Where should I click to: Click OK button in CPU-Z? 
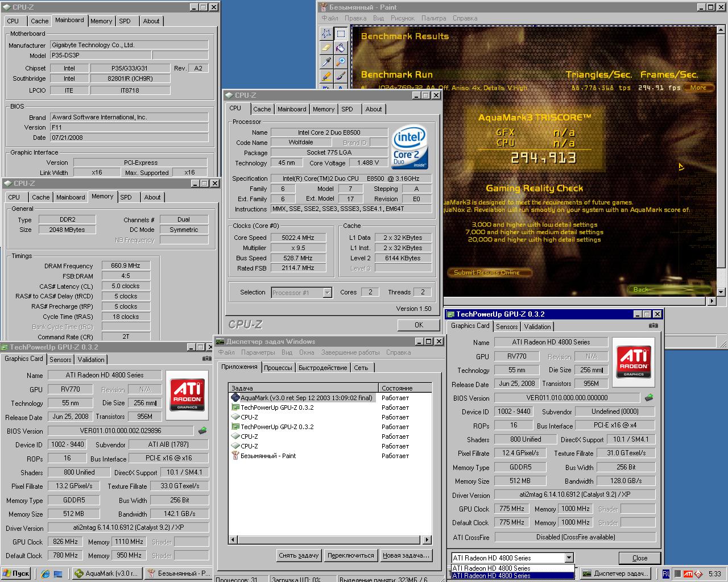click(419, 325)
